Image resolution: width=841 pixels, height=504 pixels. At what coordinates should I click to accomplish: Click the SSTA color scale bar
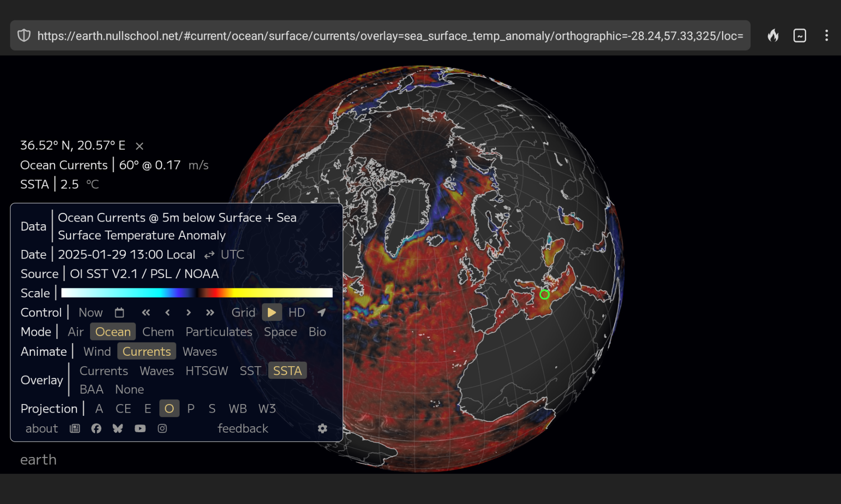pyautogui.click(x=197, y=293)
